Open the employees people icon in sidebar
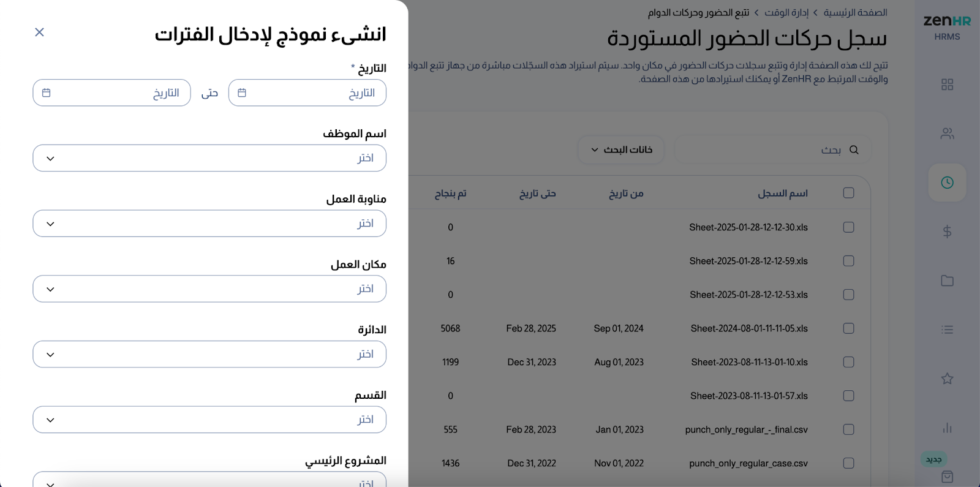Screen dimensions: 980x487 (947, 134)
